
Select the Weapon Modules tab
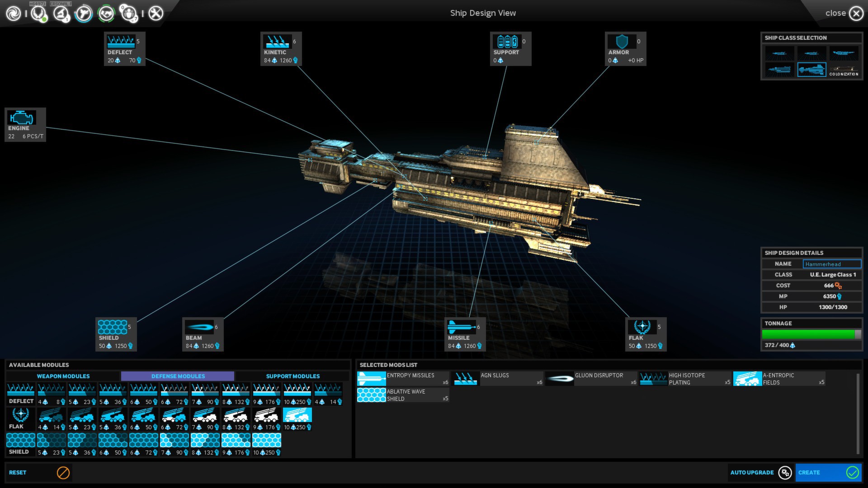(63, 376)
